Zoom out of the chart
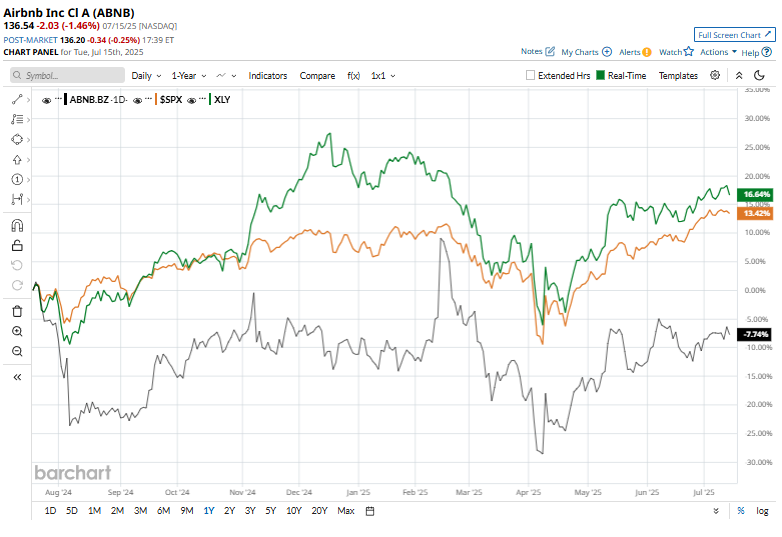 click(17, 352)
